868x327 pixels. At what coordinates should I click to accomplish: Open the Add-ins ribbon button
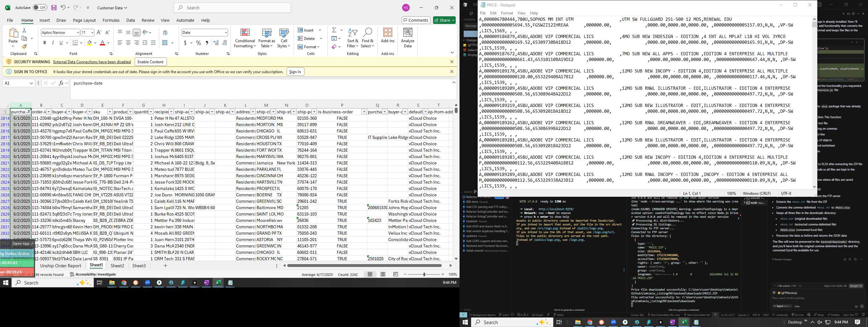click(x=387, y=36)
